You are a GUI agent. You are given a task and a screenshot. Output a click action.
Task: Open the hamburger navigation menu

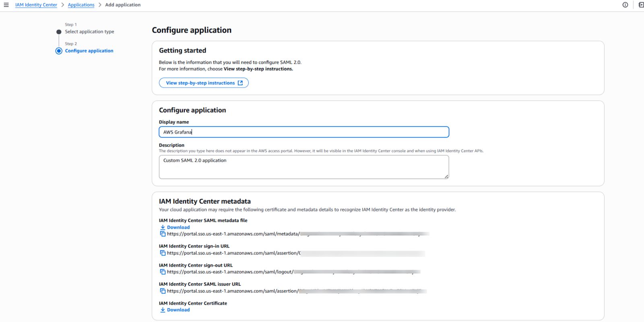point(6,5)
